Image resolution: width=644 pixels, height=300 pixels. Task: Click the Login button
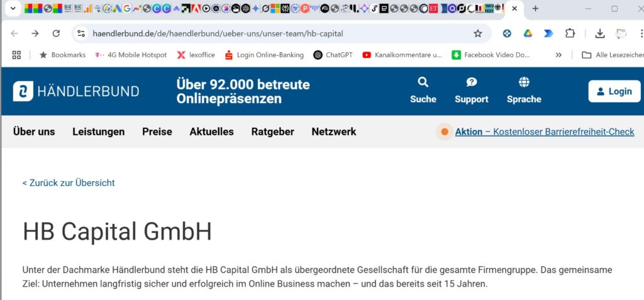(614, 91)
